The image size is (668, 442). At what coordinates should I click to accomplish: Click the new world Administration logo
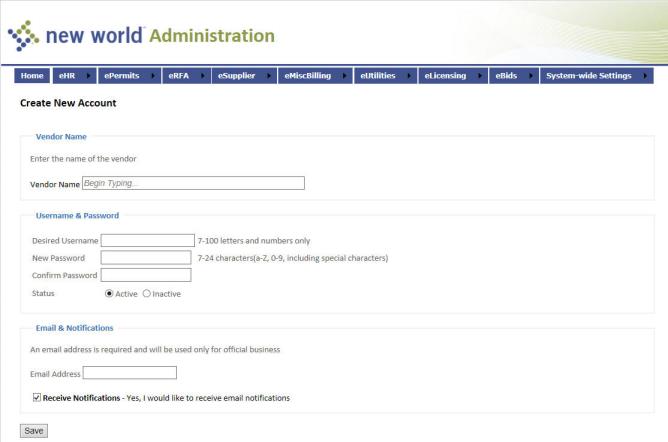click(x=140, y=36)
